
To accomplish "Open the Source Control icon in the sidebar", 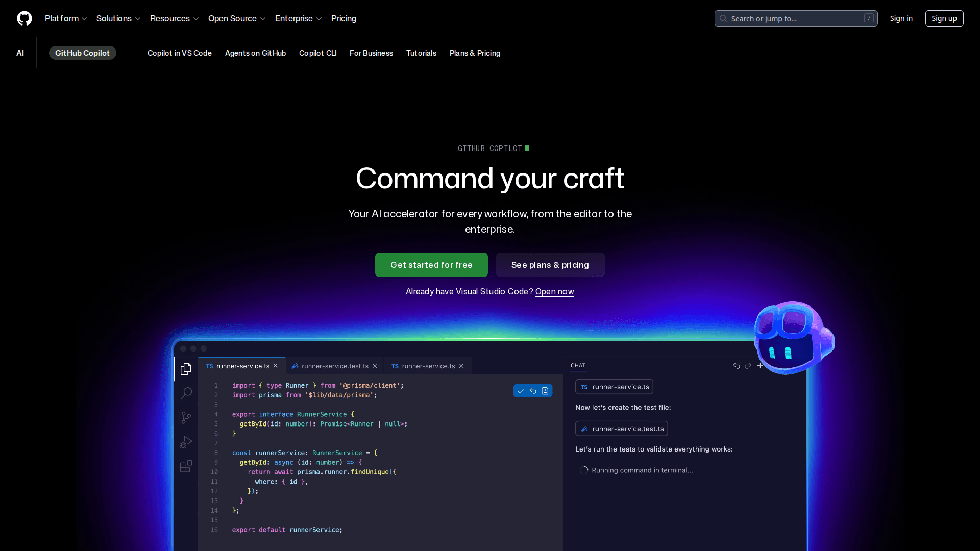I will [186, 417].
